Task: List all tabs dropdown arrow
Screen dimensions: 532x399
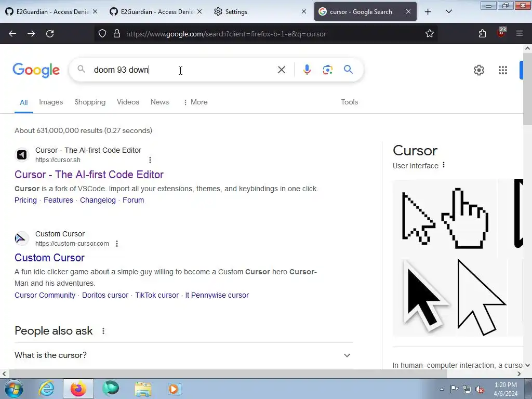Action: (448, 11)
